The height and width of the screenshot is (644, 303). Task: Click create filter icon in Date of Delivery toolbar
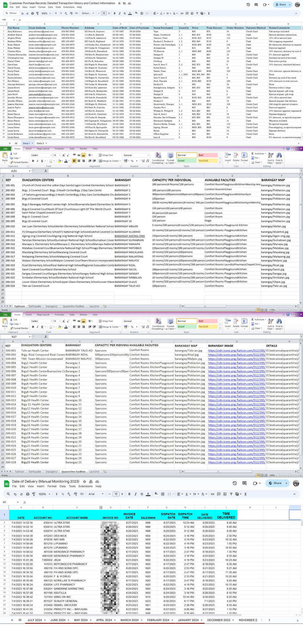click(x=231, y=494)
